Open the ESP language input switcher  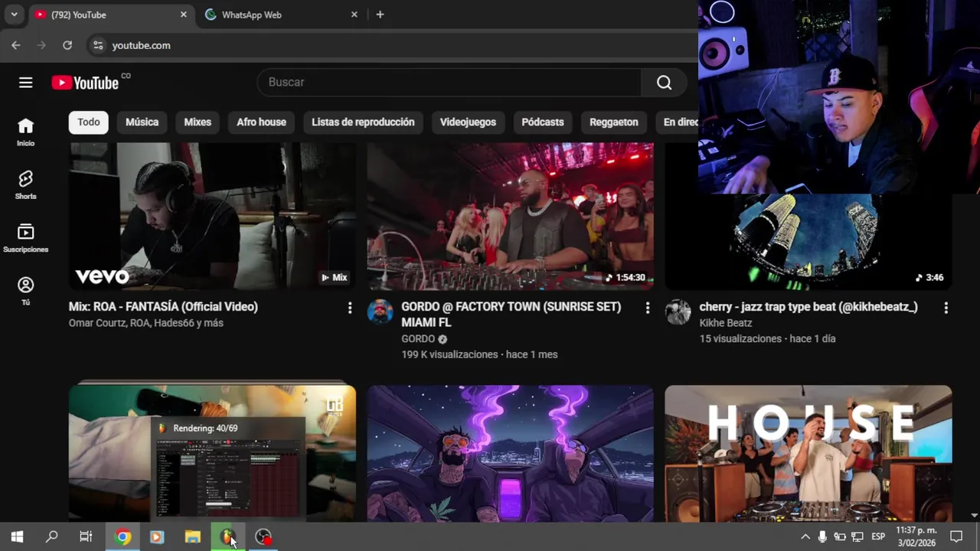pos(878,537)
